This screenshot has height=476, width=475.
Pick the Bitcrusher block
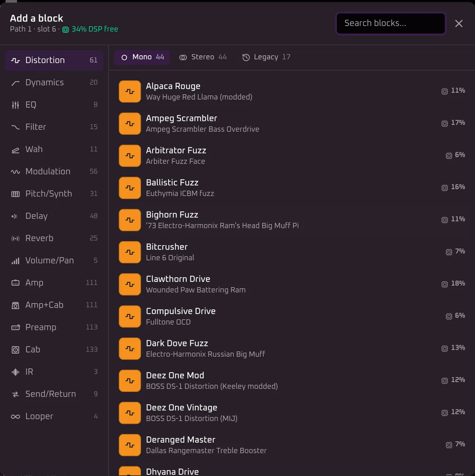pos(292,252)
